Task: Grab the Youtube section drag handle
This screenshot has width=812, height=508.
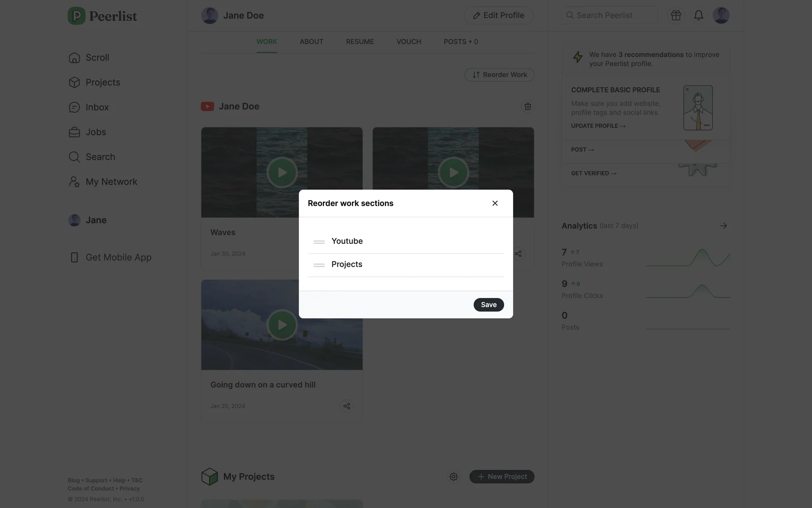Action: click(319, 242)
